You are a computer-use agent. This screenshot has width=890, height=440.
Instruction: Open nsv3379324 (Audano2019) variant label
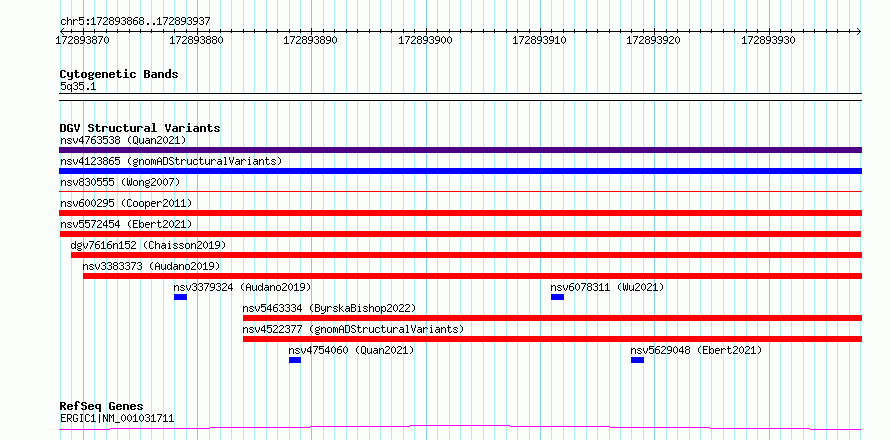(242, 287)
